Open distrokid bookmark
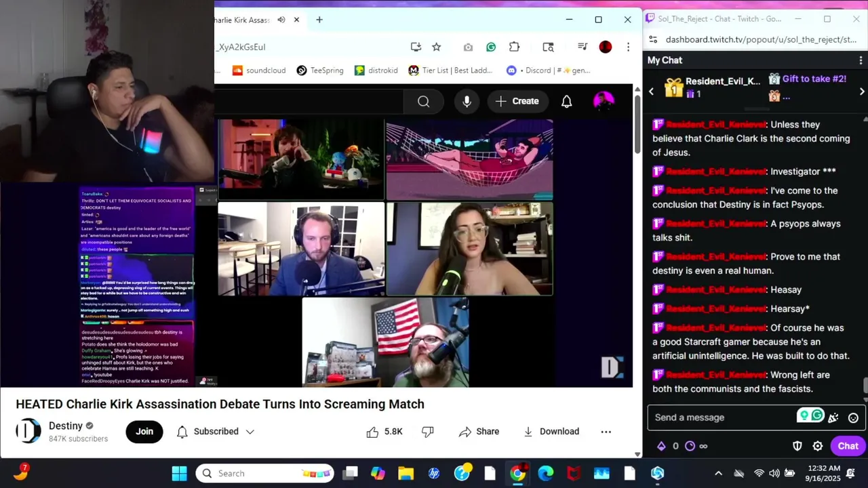This screenshot has width=868, height=488. pos(376,70)
